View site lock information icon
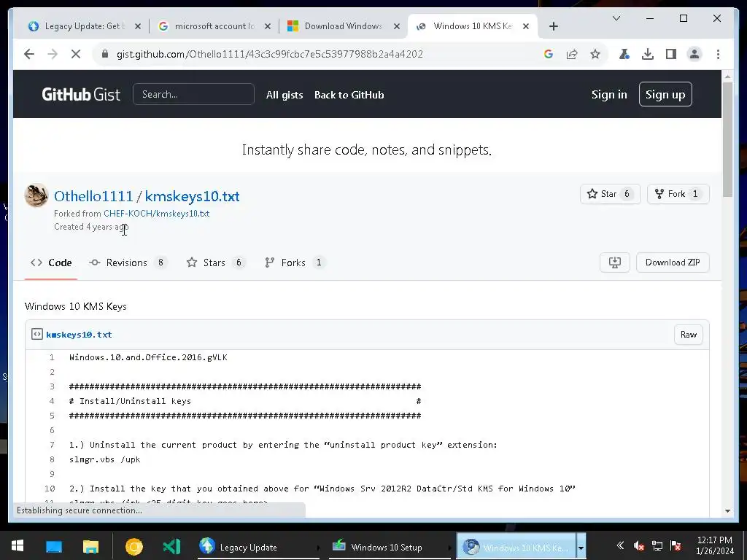The image size is (747, 560). 105,54
